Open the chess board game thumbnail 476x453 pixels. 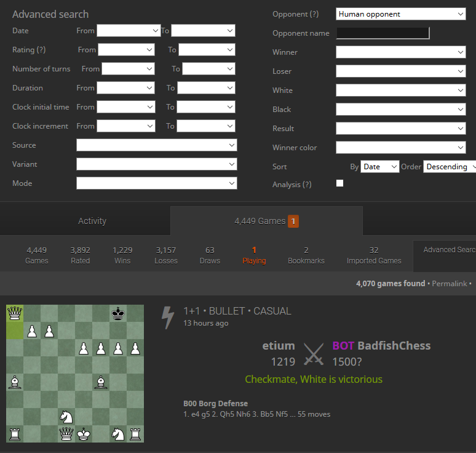tap(75, 374)
